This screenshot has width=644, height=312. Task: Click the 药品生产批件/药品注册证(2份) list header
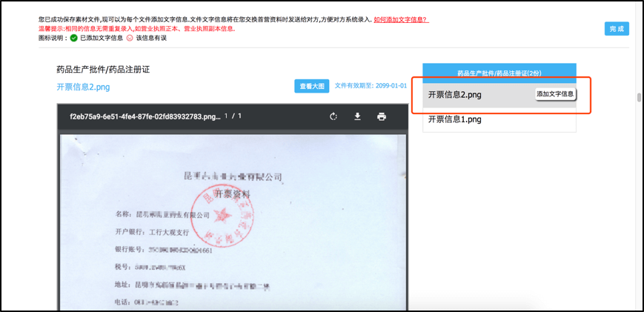pyautogui.click(x=499, y=73)
